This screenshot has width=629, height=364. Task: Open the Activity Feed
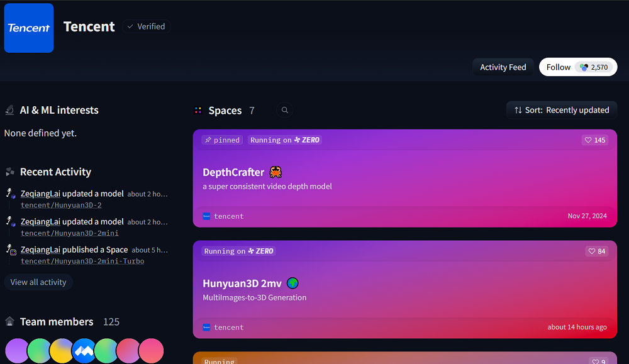(503, 67)
